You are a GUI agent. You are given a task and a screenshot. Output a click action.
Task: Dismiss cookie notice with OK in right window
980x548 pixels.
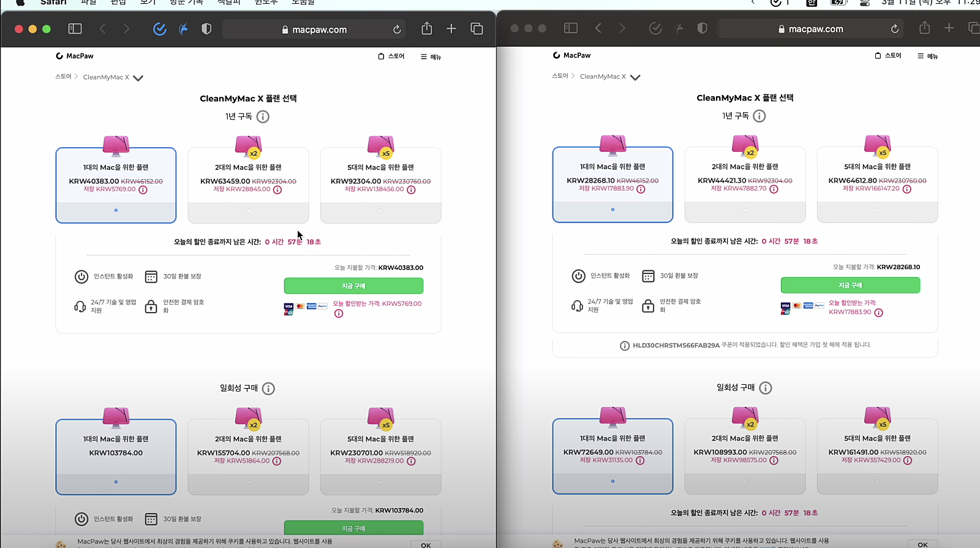click(x=922, y=544)
